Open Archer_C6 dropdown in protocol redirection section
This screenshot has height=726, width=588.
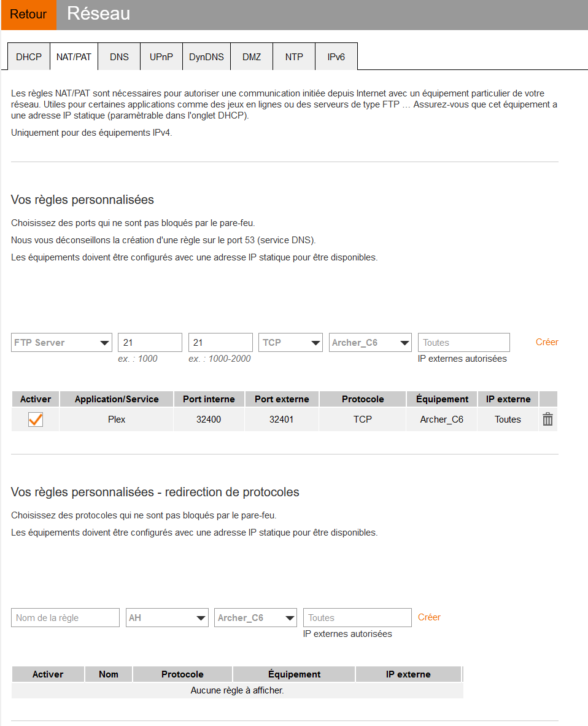[x=255, y=618]
